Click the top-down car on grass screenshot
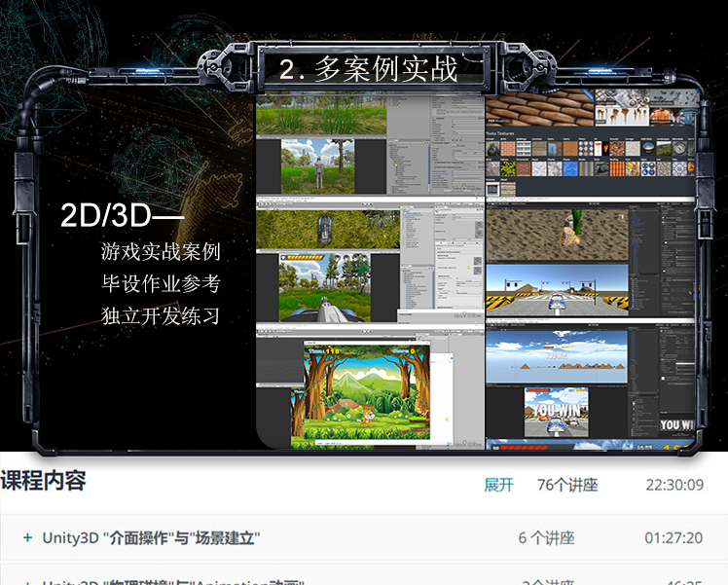The width and height of the screenshot is (728, 585). click(328, 229)
